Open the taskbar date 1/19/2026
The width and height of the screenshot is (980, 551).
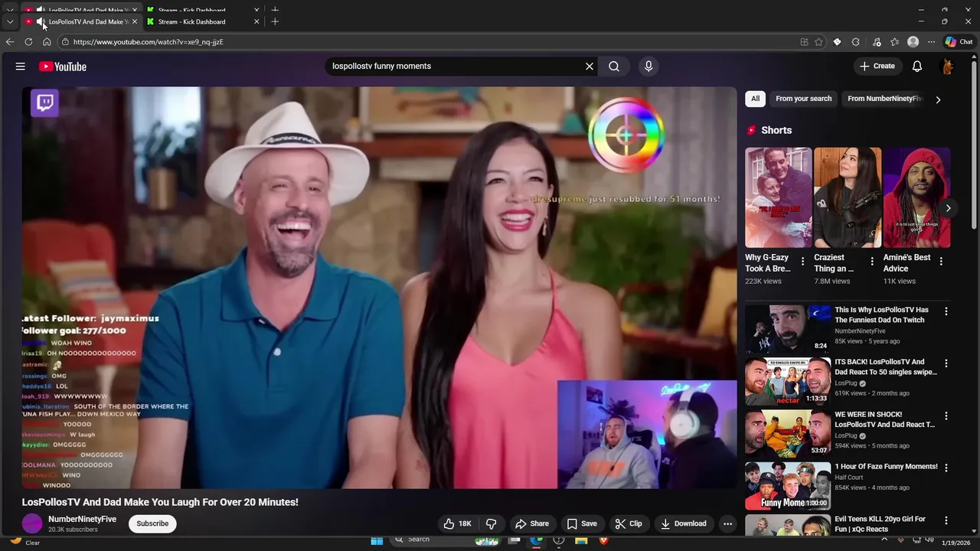[957, 543]
